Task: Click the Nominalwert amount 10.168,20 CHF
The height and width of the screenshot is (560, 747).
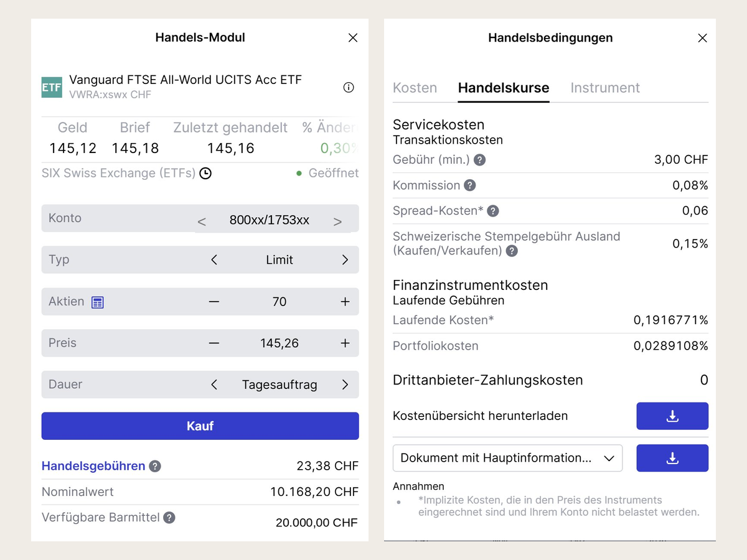Action: pos(314,492)
